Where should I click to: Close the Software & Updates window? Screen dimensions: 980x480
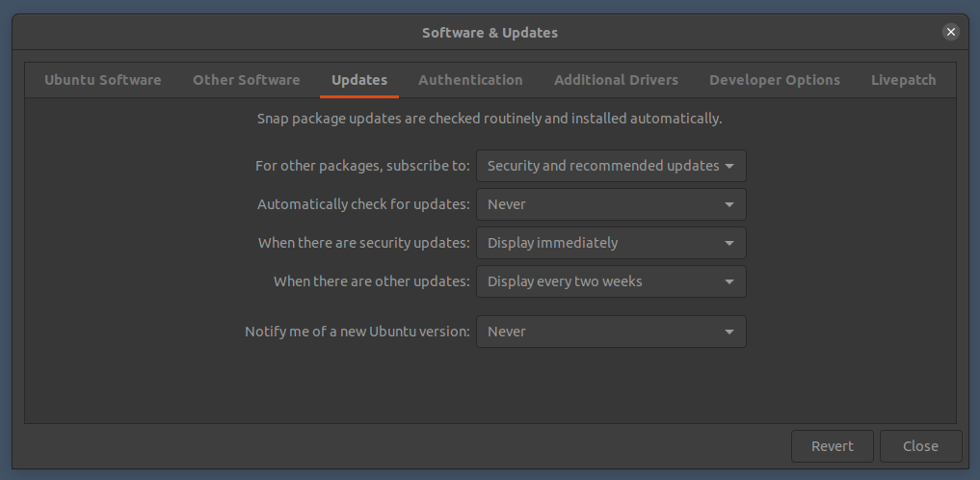point(950,32)
